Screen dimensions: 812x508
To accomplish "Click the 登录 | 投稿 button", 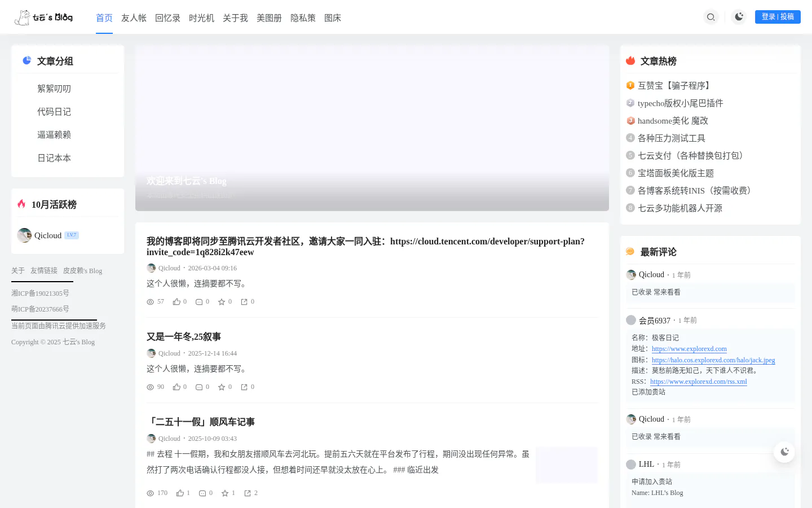I will [778, 17].
